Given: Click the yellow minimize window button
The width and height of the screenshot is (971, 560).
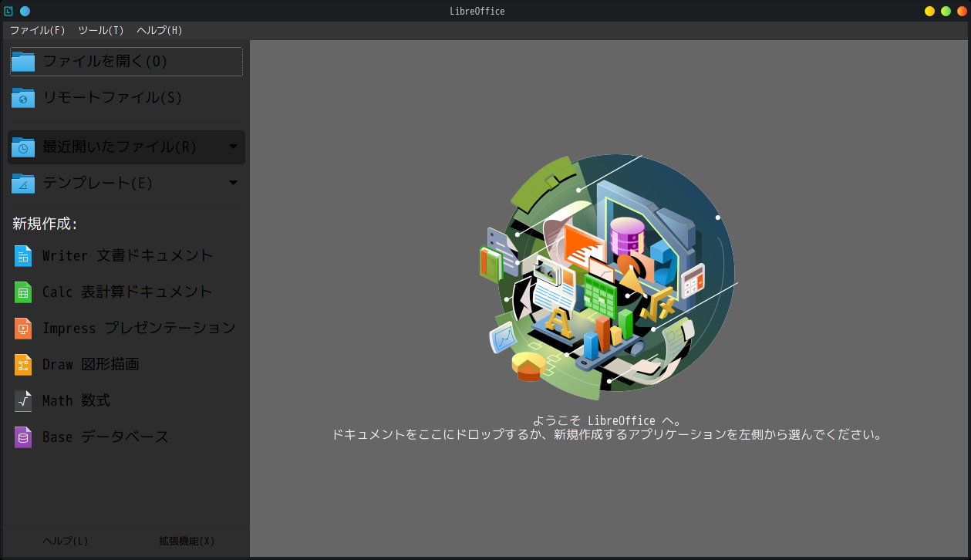Looking at the screenshot, I should coord(929,11).
